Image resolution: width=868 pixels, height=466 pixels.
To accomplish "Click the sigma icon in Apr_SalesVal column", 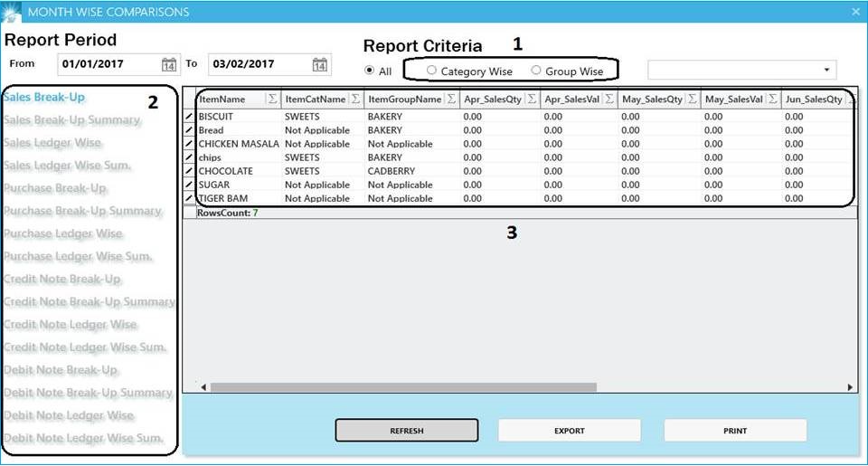I will (x=609, y=100).
